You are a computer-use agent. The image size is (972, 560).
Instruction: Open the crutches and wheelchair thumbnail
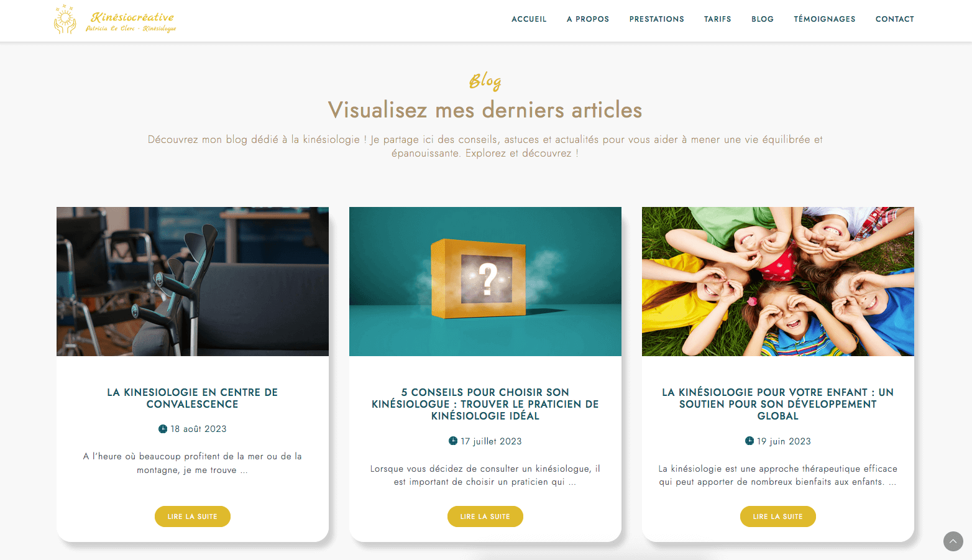pos(193,282)
